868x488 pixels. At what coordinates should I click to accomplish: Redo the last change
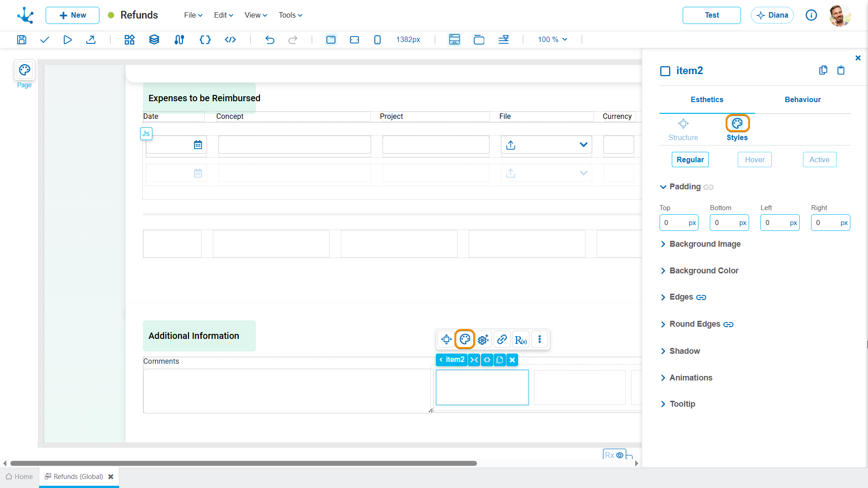click(293, 40)
